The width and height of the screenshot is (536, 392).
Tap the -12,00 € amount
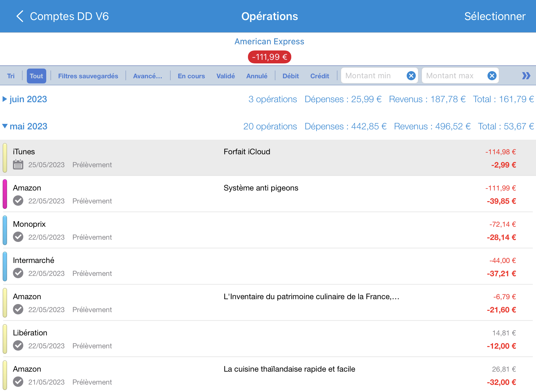click(501, 346)
